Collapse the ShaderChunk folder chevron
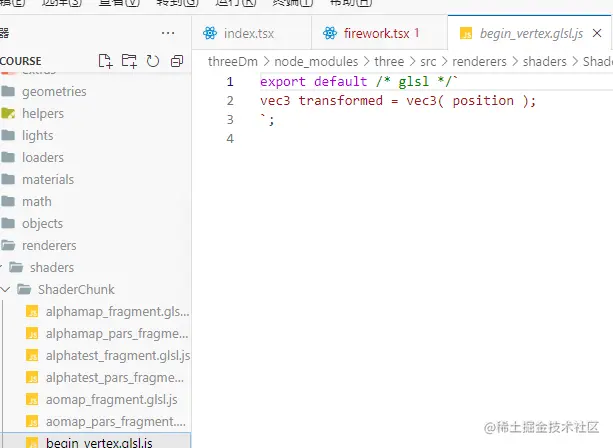Image resolution: width=613 pixels, height=448 pixels. coord(5,289)
